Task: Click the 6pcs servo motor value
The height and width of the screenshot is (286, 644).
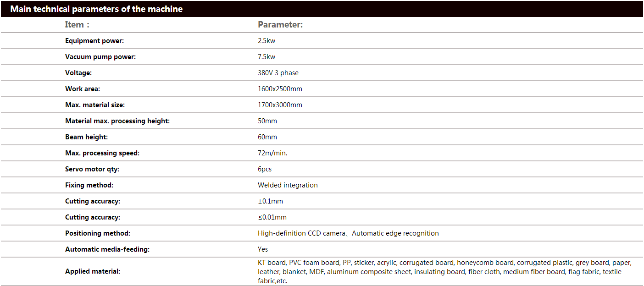Action: point(265,169)
